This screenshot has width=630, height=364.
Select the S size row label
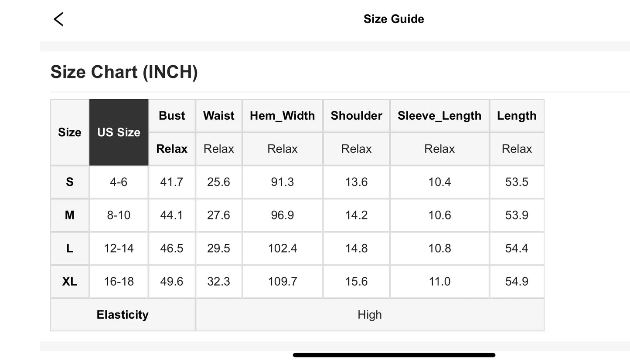70,182
